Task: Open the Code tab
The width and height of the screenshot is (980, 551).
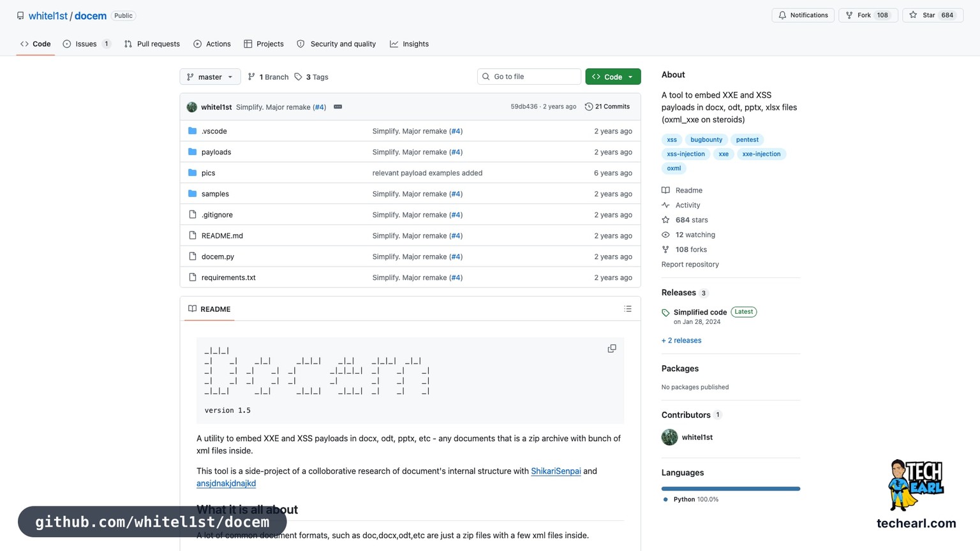Action: point(36,44)
